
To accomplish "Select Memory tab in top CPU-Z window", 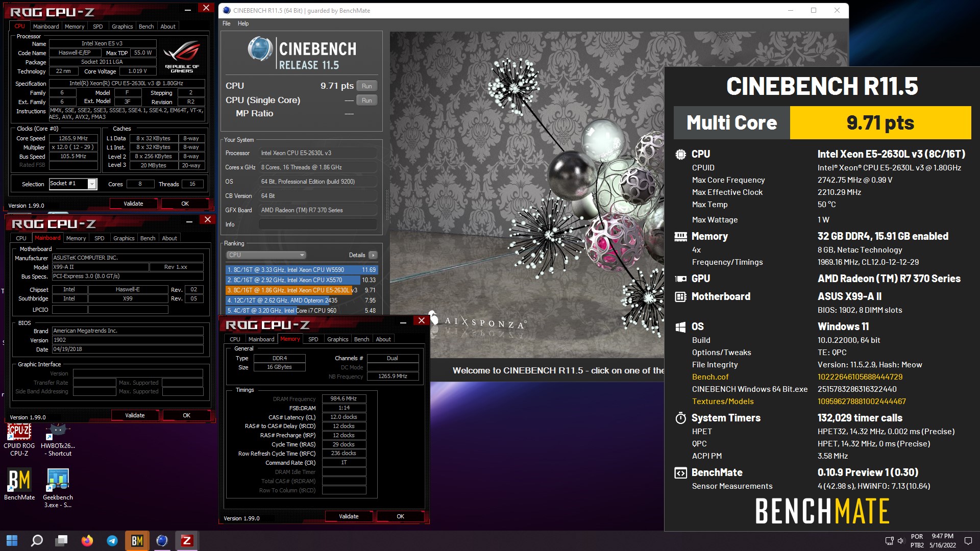I will [75, 26].
